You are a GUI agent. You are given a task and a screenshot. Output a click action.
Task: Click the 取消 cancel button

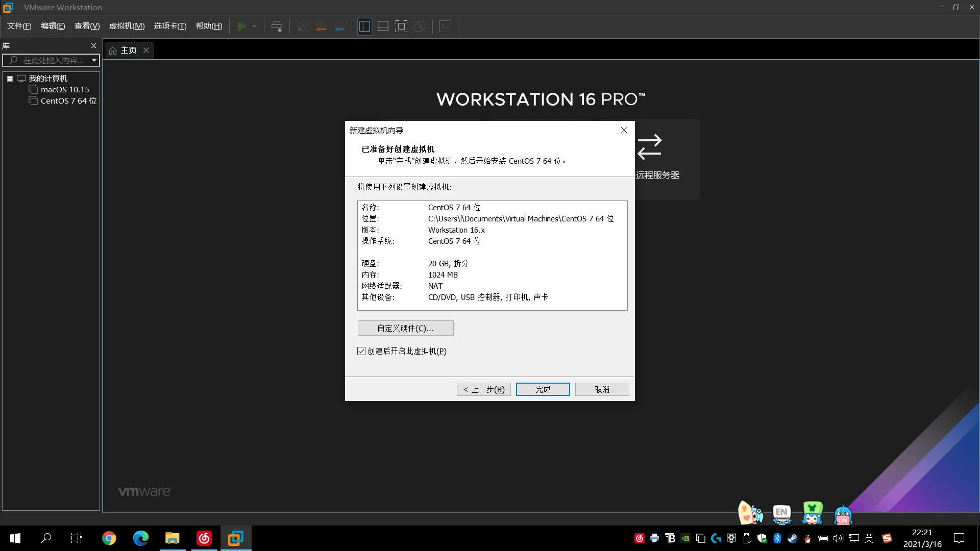tap(602, 389)
